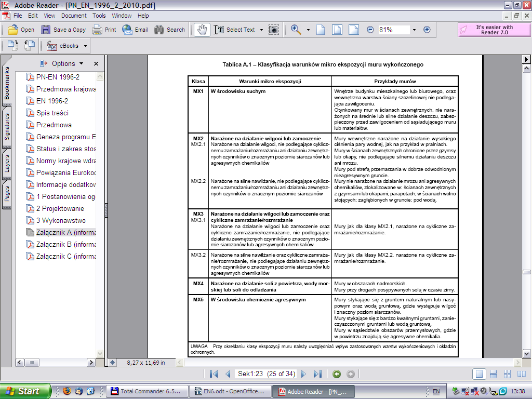Zoom in with the plus button
The height and width of the screenshot is (399, 532).
[x=427, y=30]
